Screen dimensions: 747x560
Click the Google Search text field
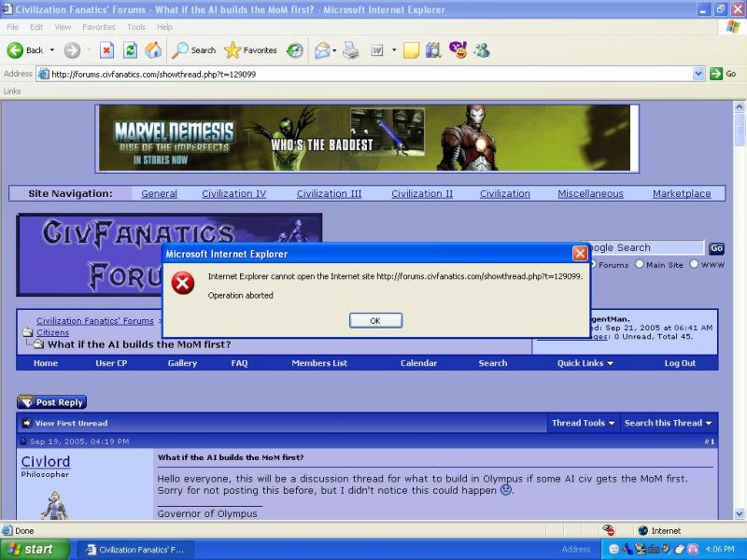pyautogui.click(x=641, y=247)
